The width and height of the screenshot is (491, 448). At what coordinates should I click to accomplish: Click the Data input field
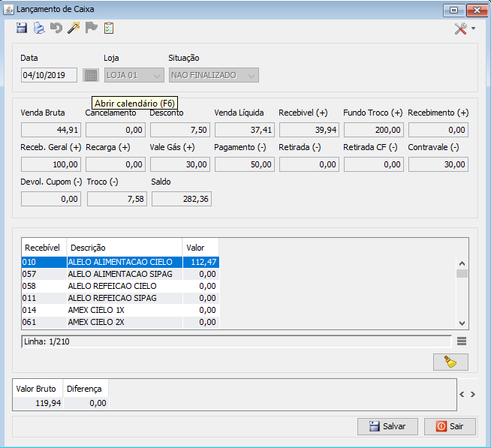49,75
